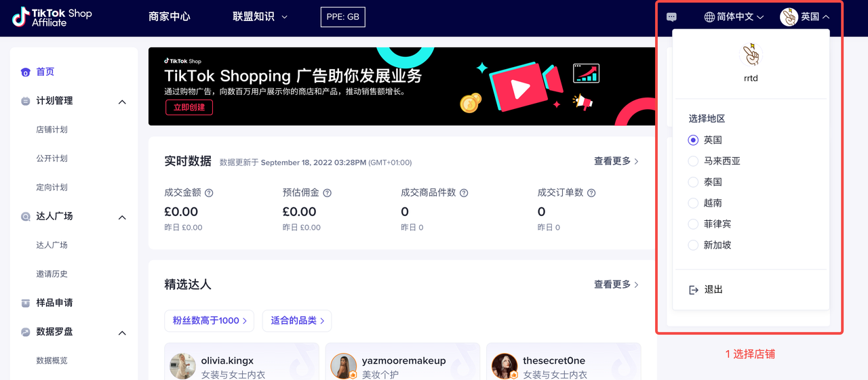
Task: Open the chat message icon in header
Action: pos(671,17)
